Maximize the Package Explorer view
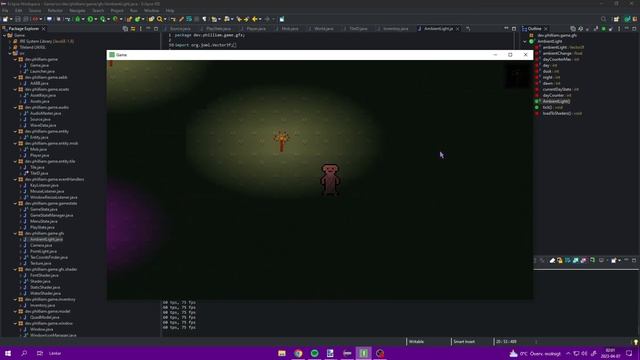 pos(156,29)
